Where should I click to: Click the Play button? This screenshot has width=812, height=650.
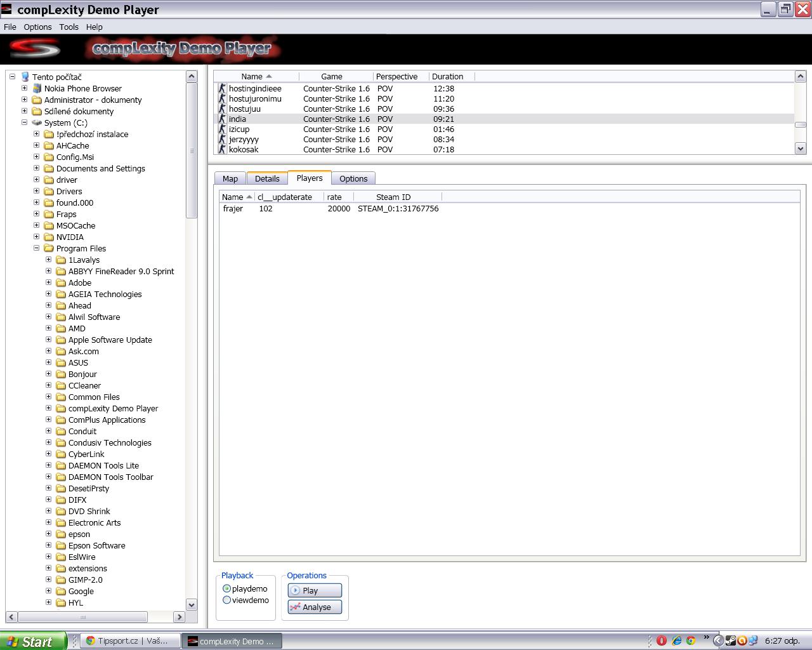(x=315, y=590)
